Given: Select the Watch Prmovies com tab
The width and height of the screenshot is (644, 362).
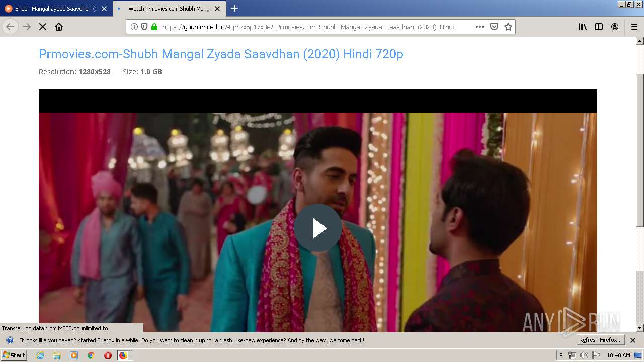Looking at the screenshot, I should pos(169,9).
